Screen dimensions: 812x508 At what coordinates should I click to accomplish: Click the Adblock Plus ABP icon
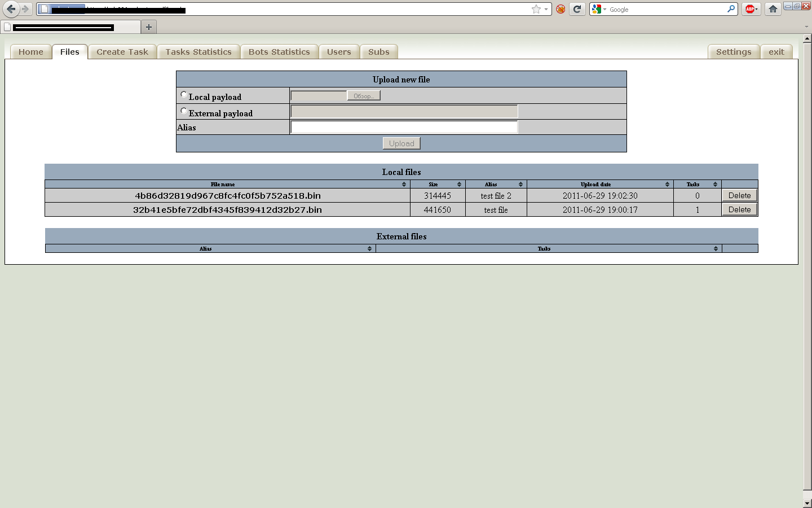(x=750, y=9)
